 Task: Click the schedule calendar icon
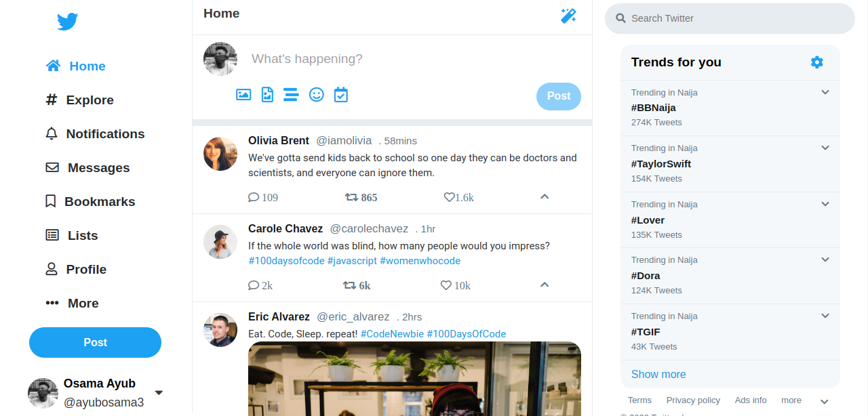(340, 95)
